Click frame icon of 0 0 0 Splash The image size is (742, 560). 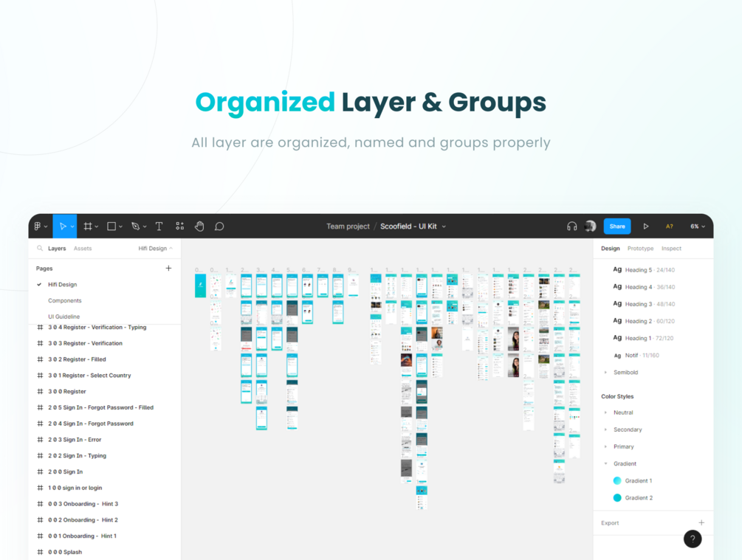[x=40, y=552]
